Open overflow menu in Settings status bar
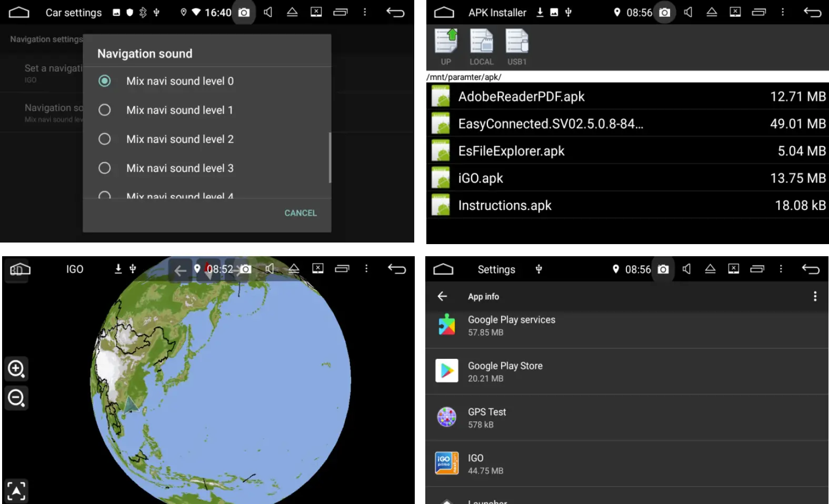This screenshot has height=504, width=829. tap(781, 269)
